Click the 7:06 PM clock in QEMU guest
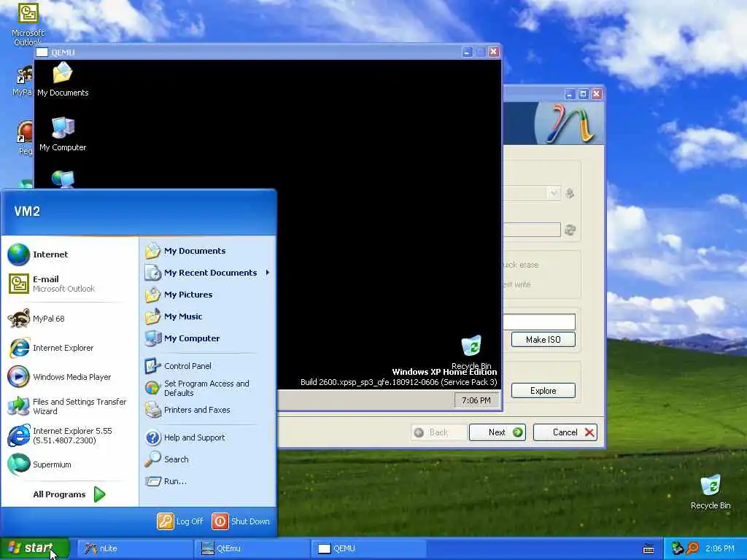Image resolution: width=747 pixels, height=560 pixels. pyautogui.click(x=476, y=400)
